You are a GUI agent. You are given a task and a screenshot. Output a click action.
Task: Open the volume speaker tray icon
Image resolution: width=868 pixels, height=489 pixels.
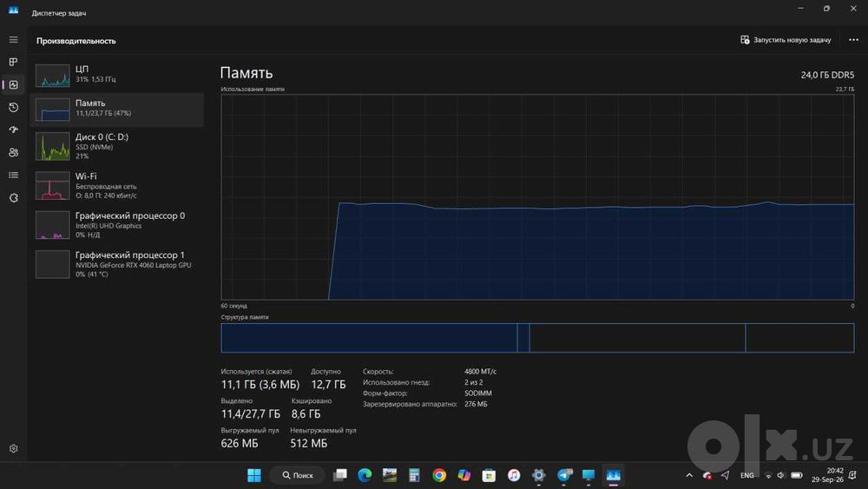click(x=781, y=475)
